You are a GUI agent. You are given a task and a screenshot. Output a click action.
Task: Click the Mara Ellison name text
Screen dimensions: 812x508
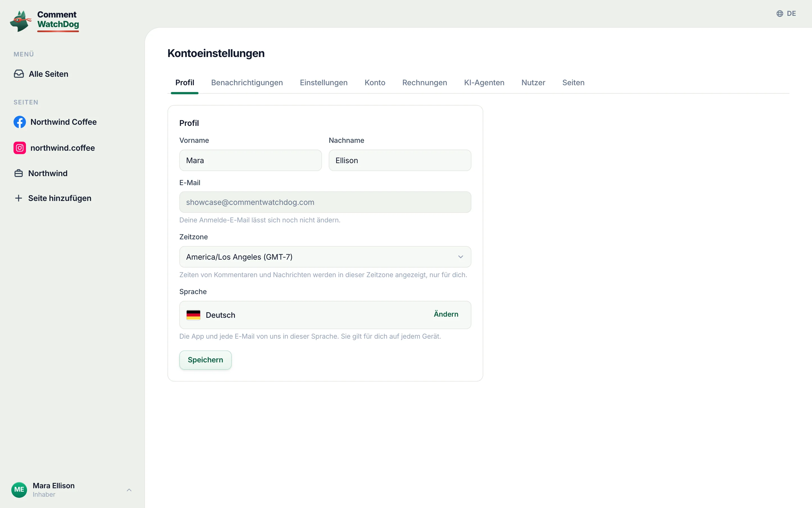pyautogui.click(x=54, y=485)
